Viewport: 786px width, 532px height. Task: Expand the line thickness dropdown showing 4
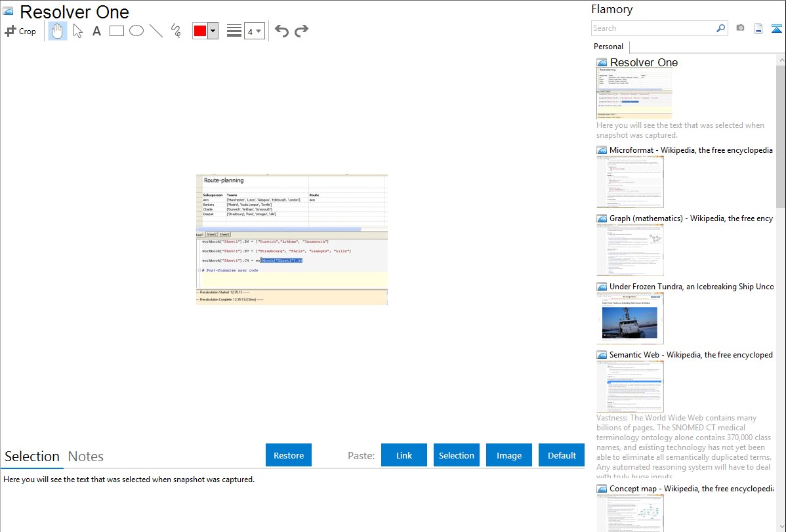tap(254, 31)
